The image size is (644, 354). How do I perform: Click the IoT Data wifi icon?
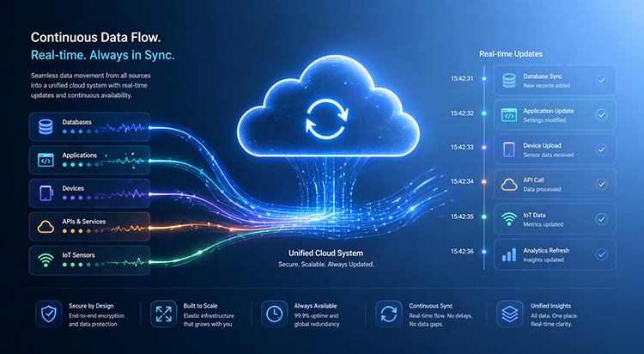pos(509,219)
